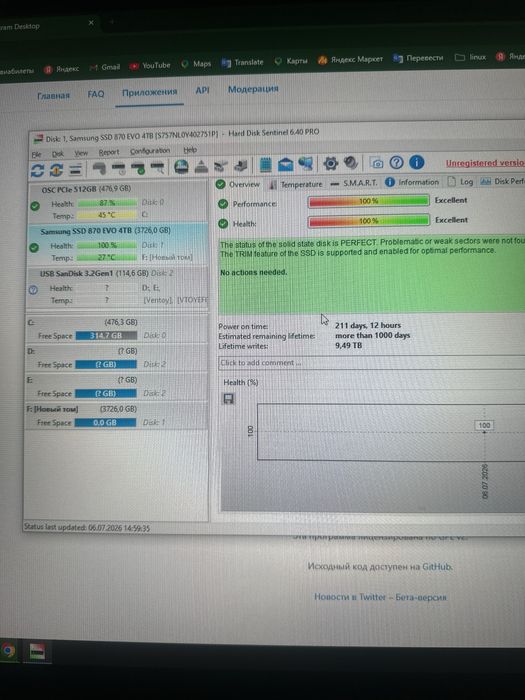
Task: Open the Модерация tab on the webpage
Action: [x=253, y=89]
